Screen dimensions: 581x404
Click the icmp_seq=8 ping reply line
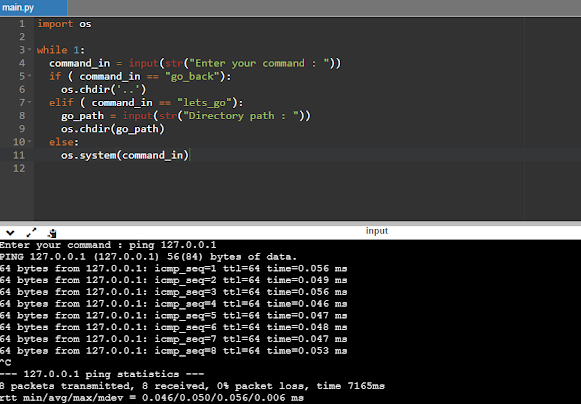[173, 351]
